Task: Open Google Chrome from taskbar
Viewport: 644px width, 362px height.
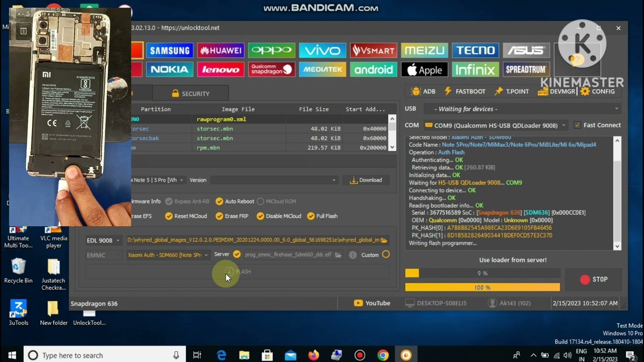Action: [x=383, y=355]
